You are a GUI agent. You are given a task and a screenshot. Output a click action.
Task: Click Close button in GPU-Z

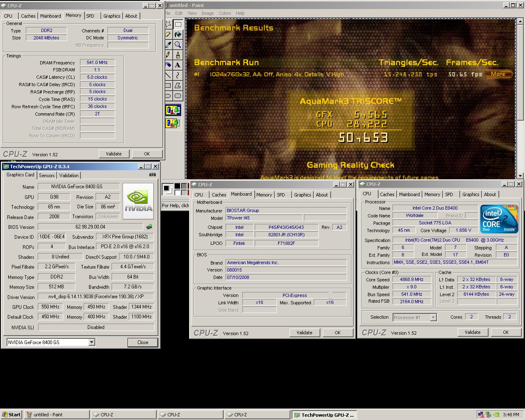point(143,342)
